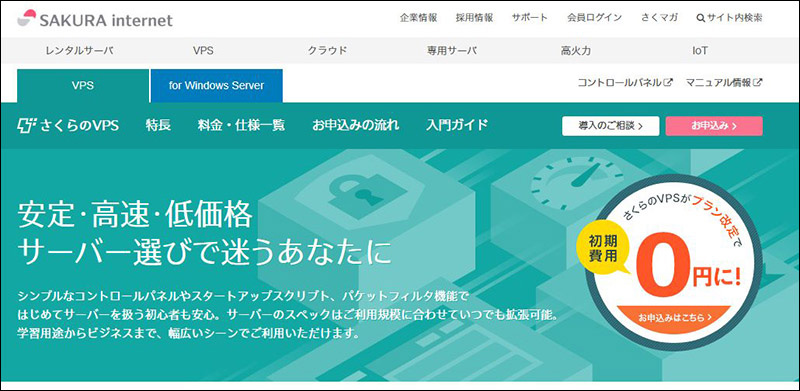Click external-link icon beside コントロールパネル
The width and height of the screenshot is (800, 391).
[x=668, y=82]
